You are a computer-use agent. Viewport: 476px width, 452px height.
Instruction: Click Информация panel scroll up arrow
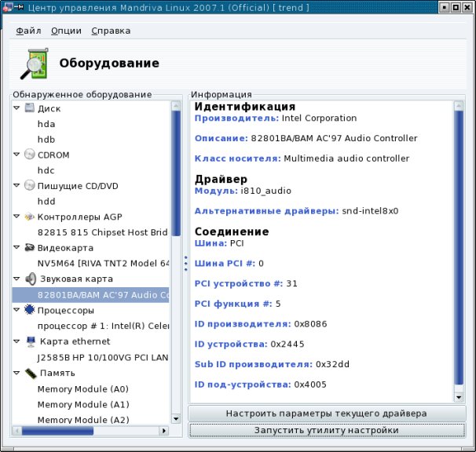pyautogui.click(x=459, y=106)
